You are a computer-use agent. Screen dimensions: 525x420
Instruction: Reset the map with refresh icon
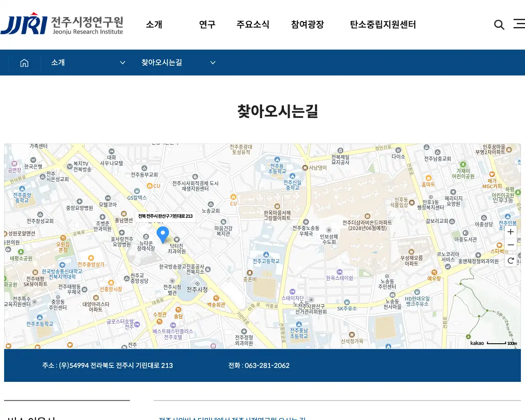coord(511,260)
